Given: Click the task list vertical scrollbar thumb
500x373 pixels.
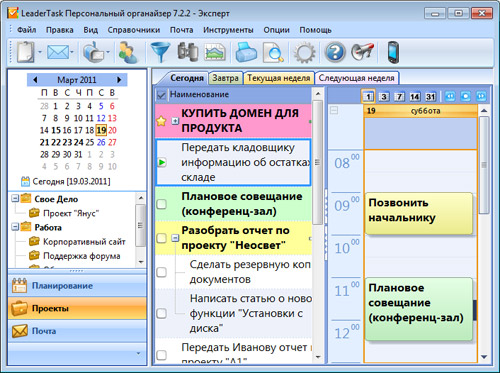Looking at the screenshot, I should (318, 162).
